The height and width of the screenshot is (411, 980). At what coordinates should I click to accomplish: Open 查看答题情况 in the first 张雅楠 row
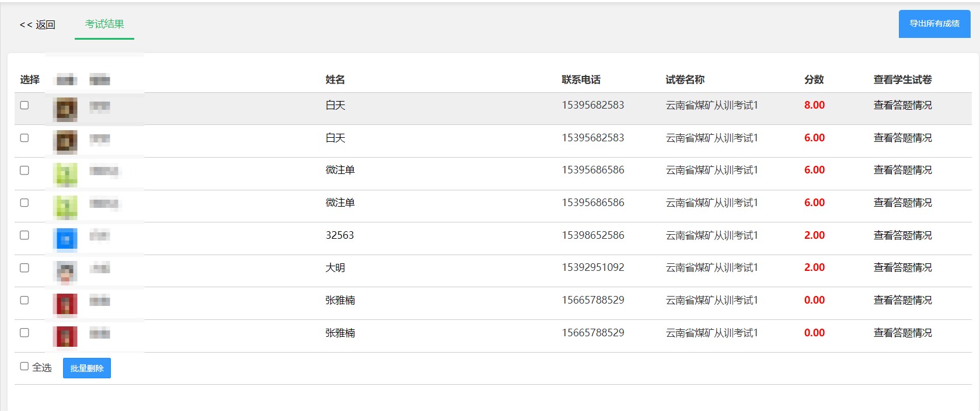pyautogui.click(x=902, y=300)
